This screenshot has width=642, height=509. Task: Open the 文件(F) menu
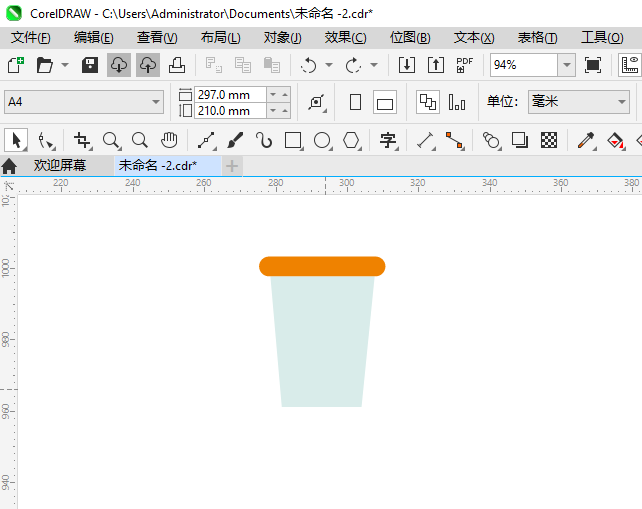click(x=30, y=38)
